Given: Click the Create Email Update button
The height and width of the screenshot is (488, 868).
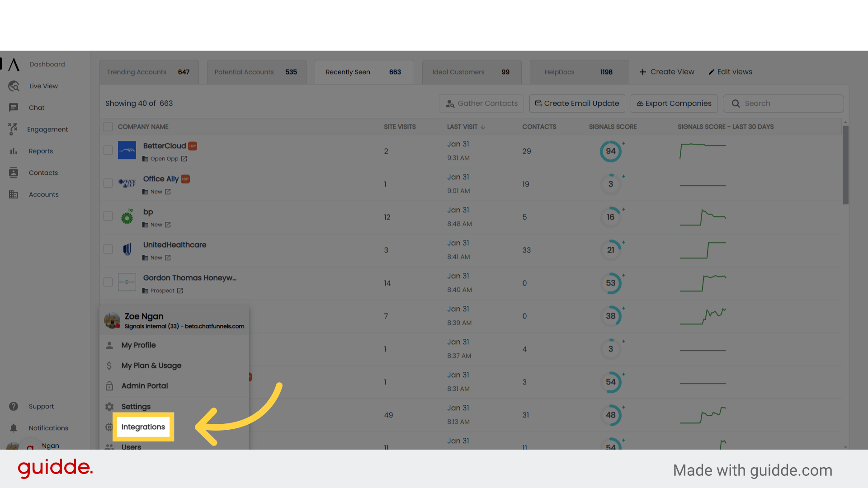Looking at the screenshot, I should (x=577, y=103).
